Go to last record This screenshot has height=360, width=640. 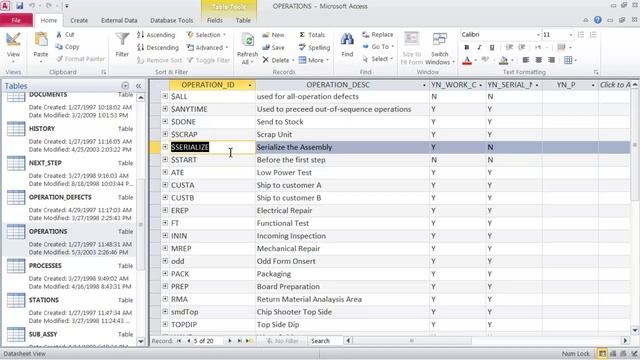[240, 341]
